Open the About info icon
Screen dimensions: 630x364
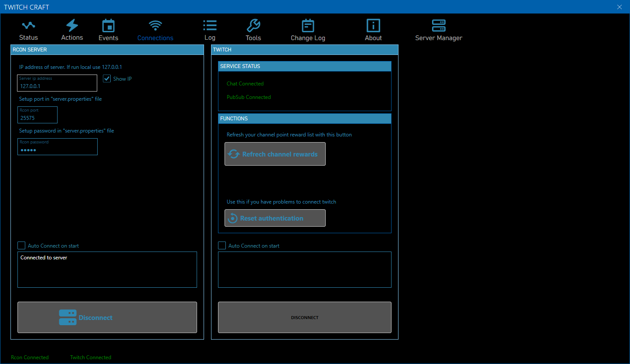[x=373, y=26]
